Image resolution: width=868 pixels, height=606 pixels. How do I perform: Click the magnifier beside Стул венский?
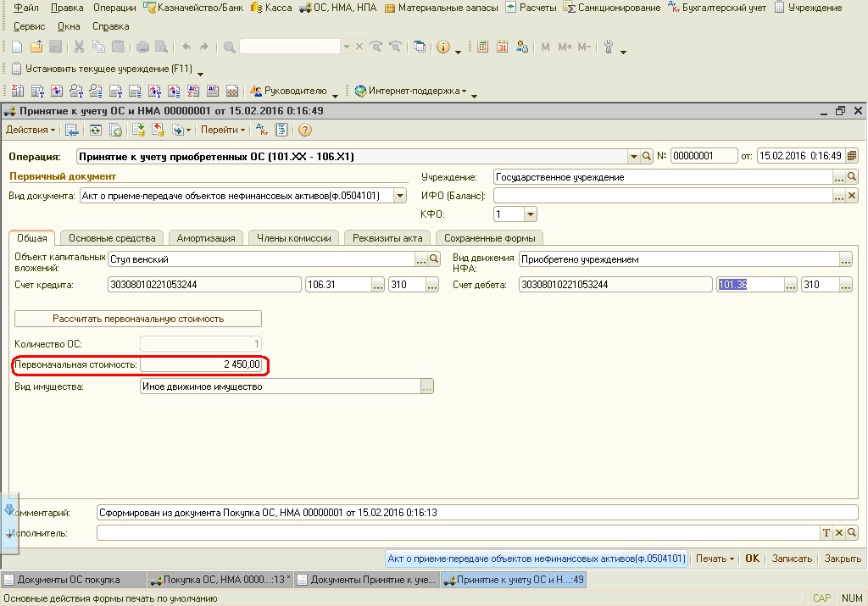pyautogui.click(x=434, y=259)
